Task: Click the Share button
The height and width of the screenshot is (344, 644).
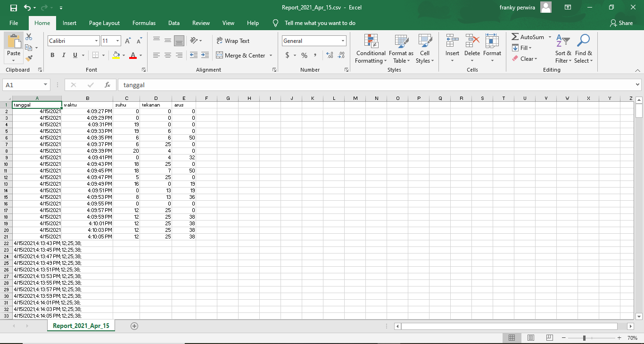Action: click(x=622, y=23)
